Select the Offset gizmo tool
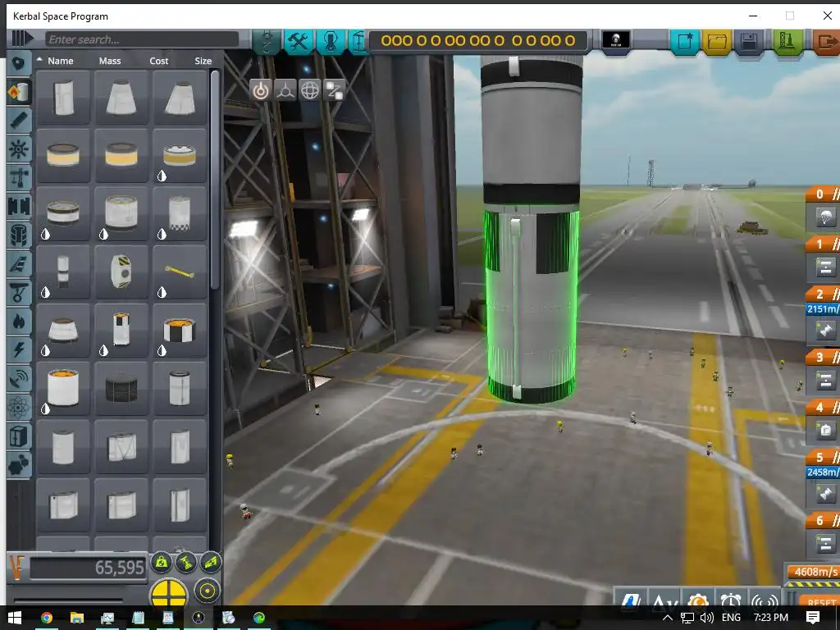The height and width of the screenshot is (630, 840). click(285, 90)
